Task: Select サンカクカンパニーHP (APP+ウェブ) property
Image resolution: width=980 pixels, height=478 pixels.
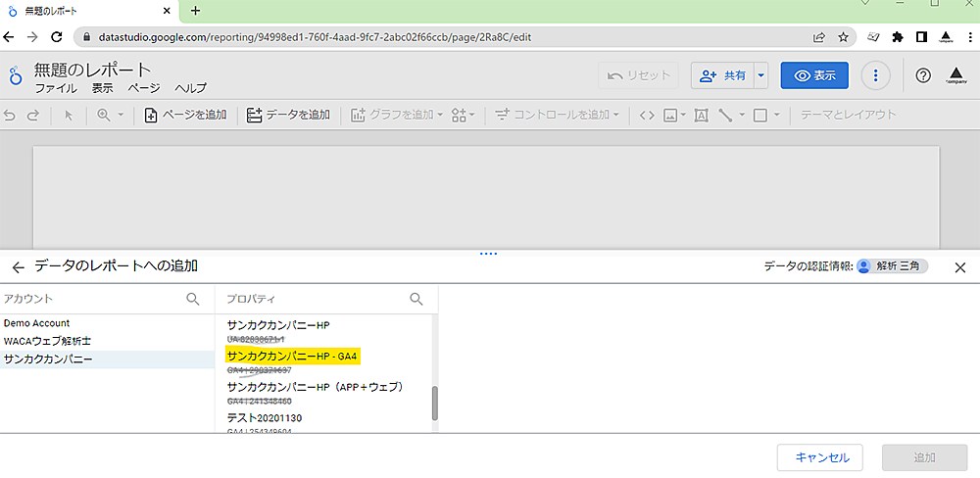Action: tap(316, 387)
